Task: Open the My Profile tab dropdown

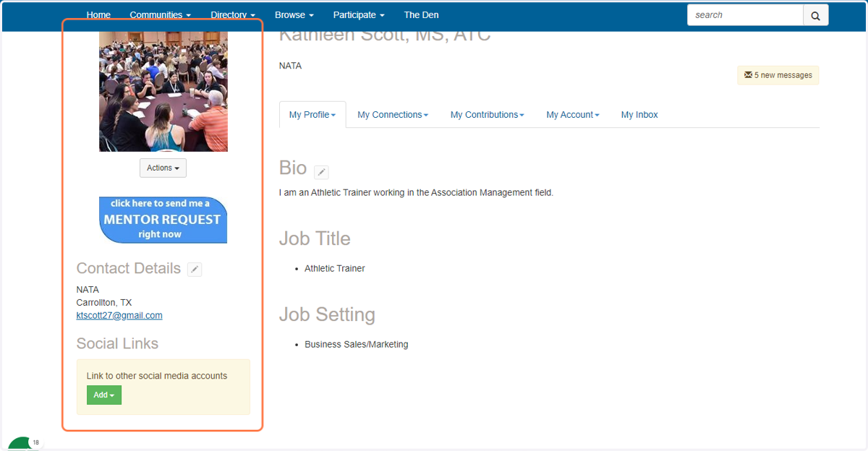Action: click(x=312, y=115)
